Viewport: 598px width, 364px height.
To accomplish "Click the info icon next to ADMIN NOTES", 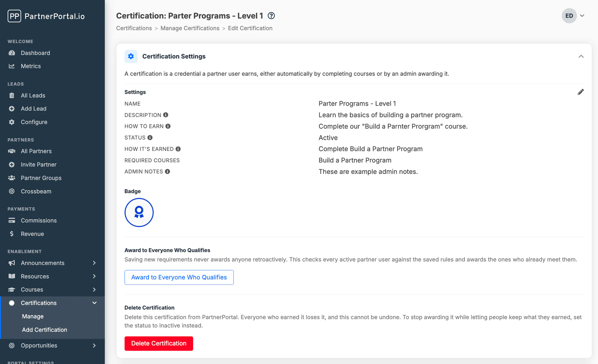I will [x=167, y=172].
